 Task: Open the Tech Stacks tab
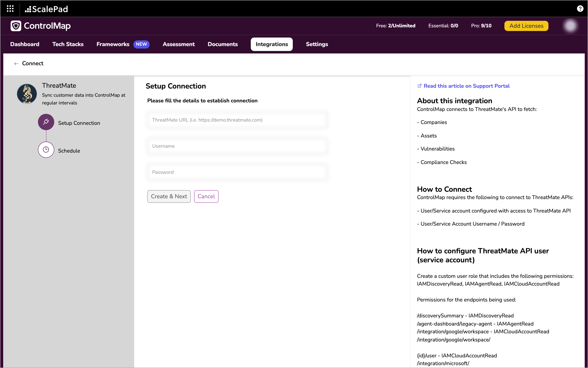(68, 44)
